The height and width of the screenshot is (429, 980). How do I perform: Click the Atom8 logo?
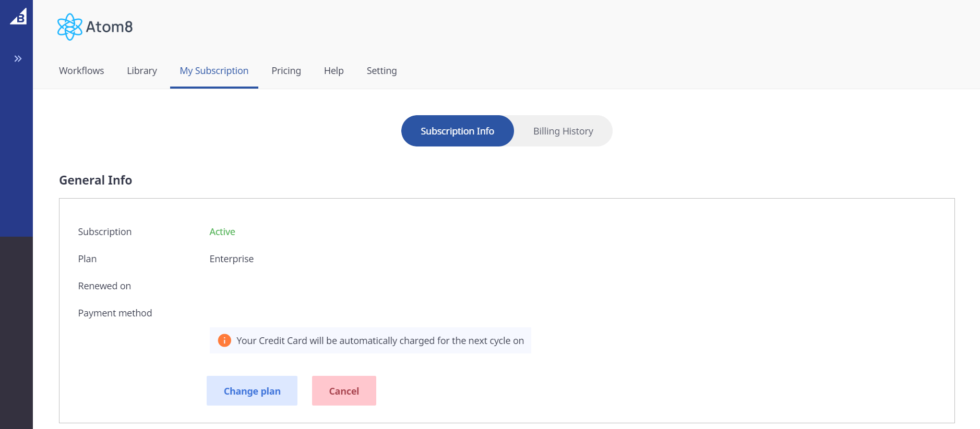pos(95,27)
